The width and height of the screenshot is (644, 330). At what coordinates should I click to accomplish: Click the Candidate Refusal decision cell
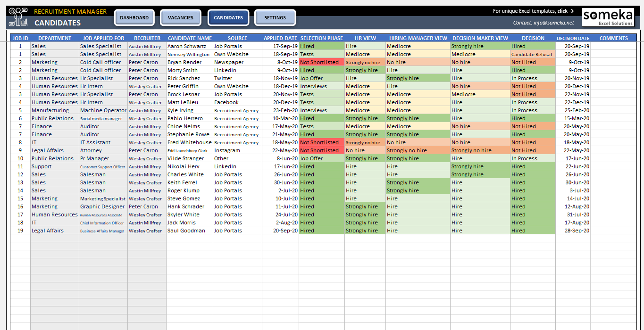(x=533, y=54)
